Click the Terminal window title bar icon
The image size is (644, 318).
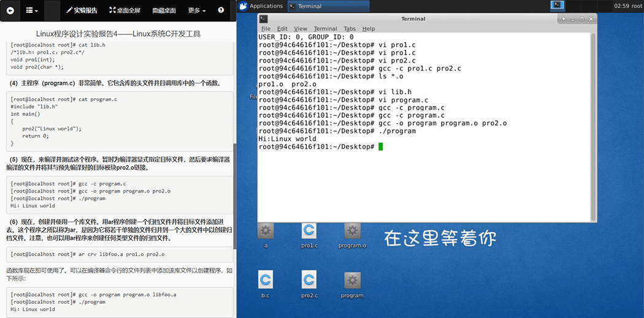point(264,19)
